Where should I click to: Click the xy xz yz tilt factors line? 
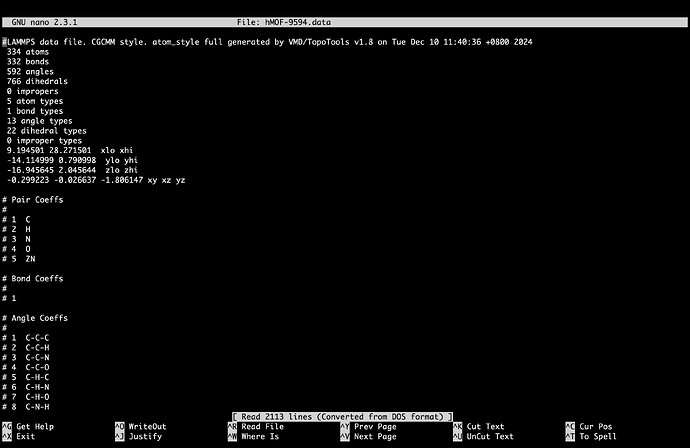96,180
